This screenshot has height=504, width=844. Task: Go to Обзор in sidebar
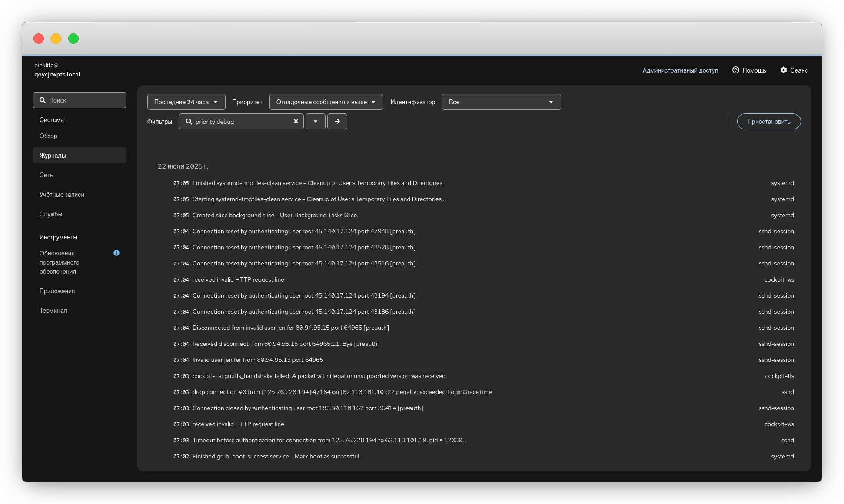click(48, 136)
